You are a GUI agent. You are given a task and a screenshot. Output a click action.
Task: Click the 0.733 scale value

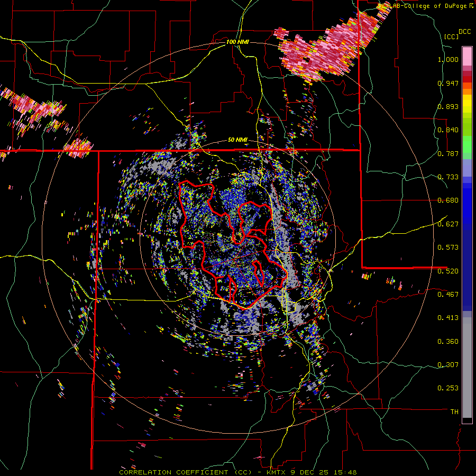tap(448, 177)
